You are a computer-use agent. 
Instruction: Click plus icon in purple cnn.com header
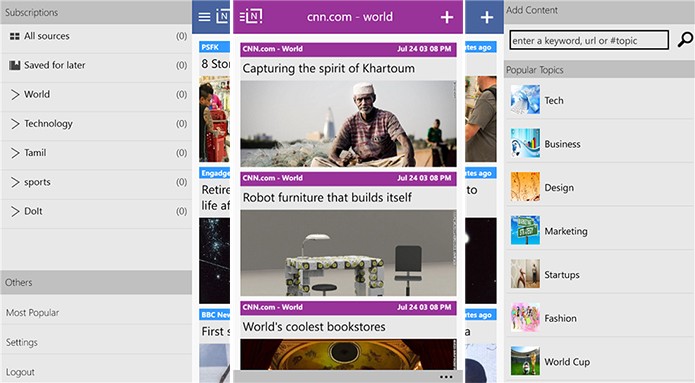[447, 17]
